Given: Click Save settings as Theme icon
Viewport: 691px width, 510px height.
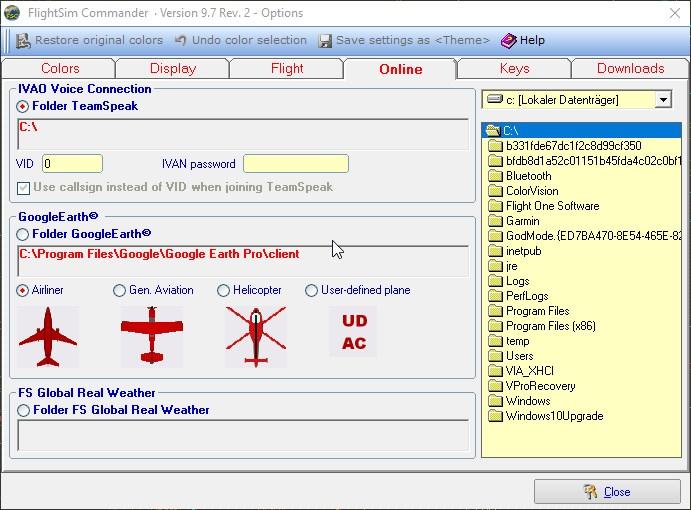Looking at the screenshot, I should click(326, 40).
